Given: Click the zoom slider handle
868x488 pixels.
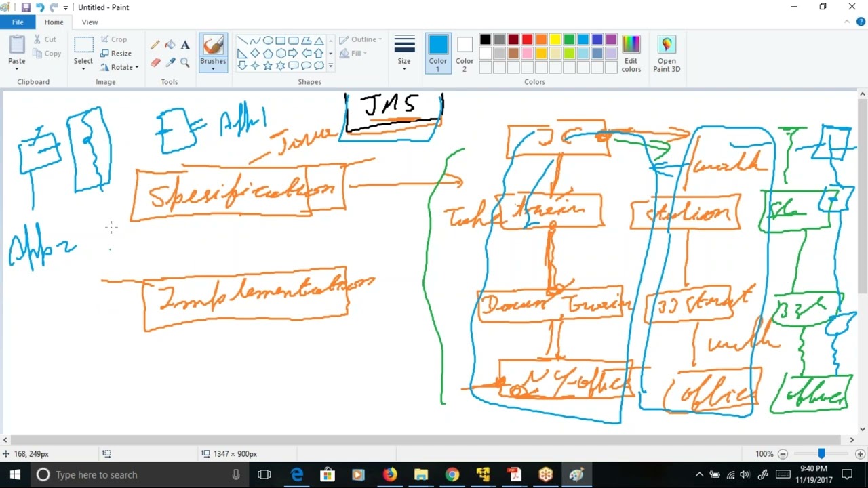Looking at the screenshot, I should coord(821,454).
